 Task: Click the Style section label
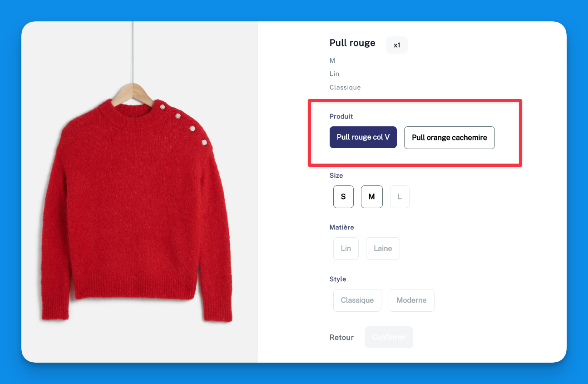[x=338, y=279]
